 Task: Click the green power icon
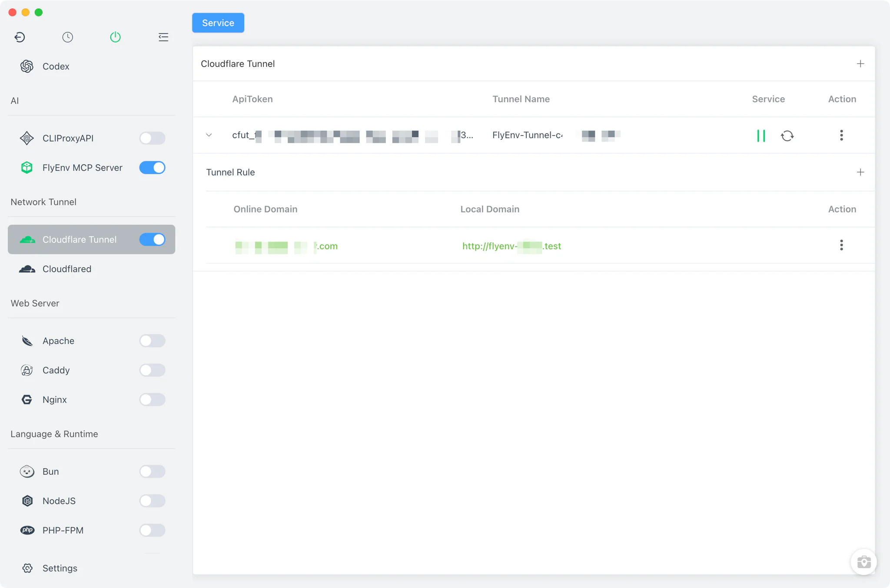(115, 37)
